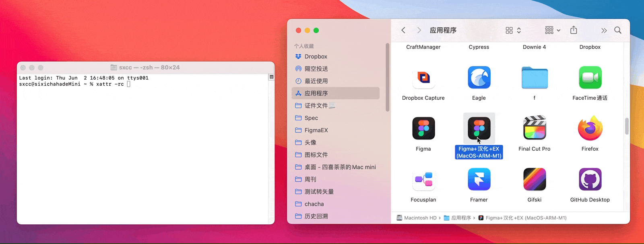
Task: Open Finder search
Action: pyautogui.click(x=618, y=30)
